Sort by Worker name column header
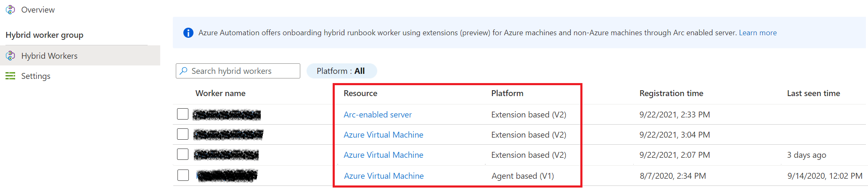868x193 pixels. [x=220, y=93]
